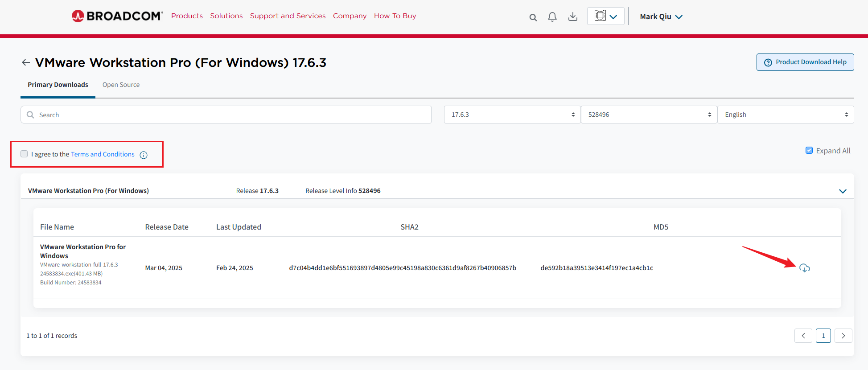
Task: Uncheck the Expand All checkbox
Action: (x=809, y=150)
